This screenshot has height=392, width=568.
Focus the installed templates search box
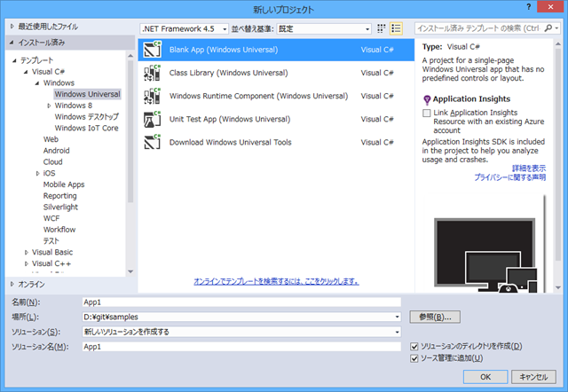coord(479,28)
